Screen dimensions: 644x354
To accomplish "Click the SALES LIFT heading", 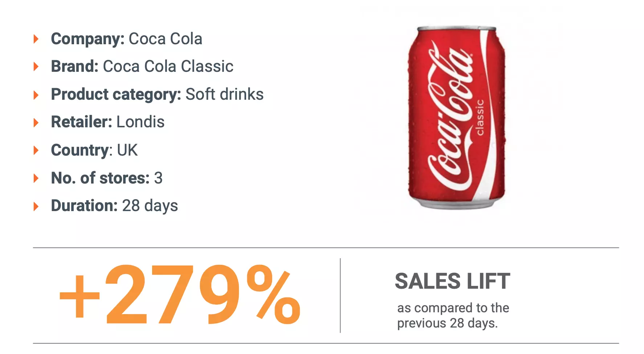I will (x=452, y=281).
